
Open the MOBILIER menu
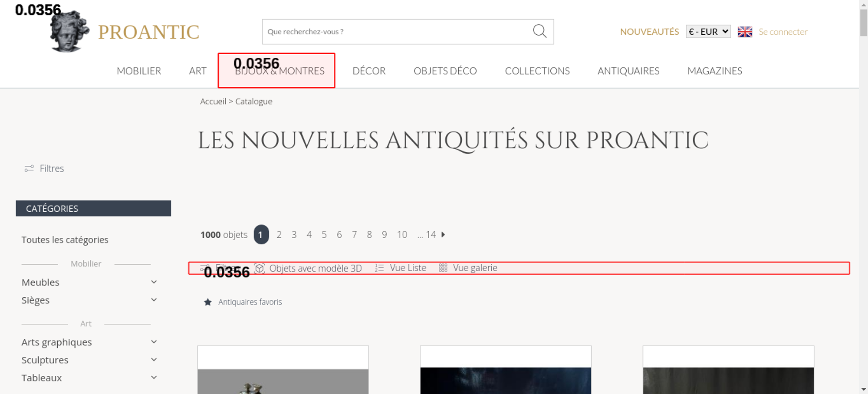pyautogui.click(x=139, y=71)
